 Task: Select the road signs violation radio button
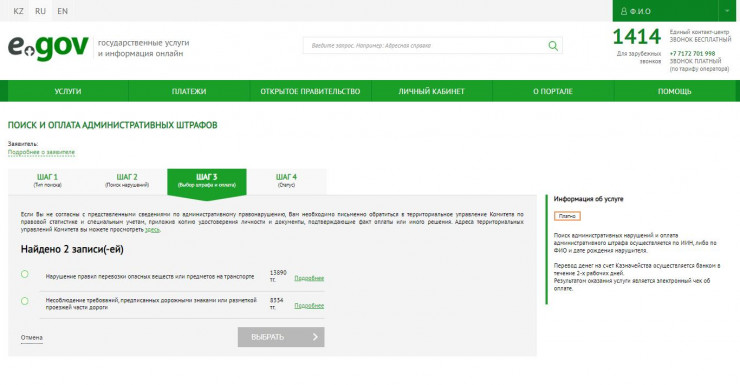click(25, 301)
